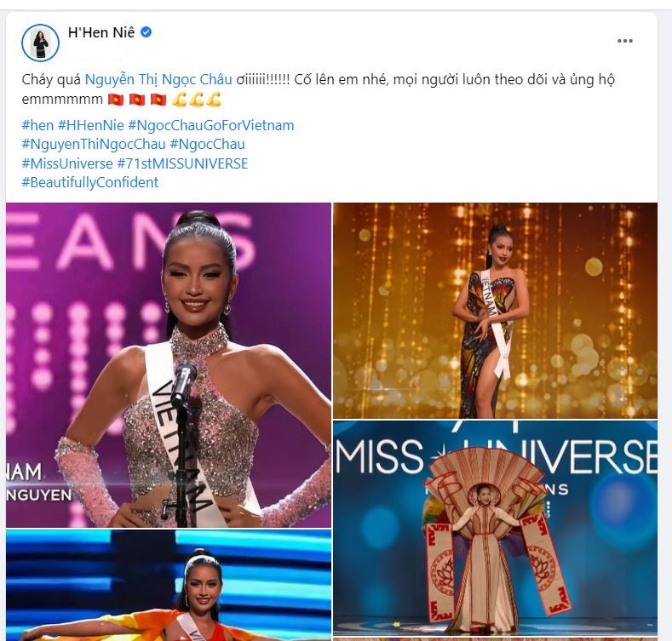View the orange swimsuit cape photo
The height and width of the screenshot is (641, 672).
(x=169, y=586)
